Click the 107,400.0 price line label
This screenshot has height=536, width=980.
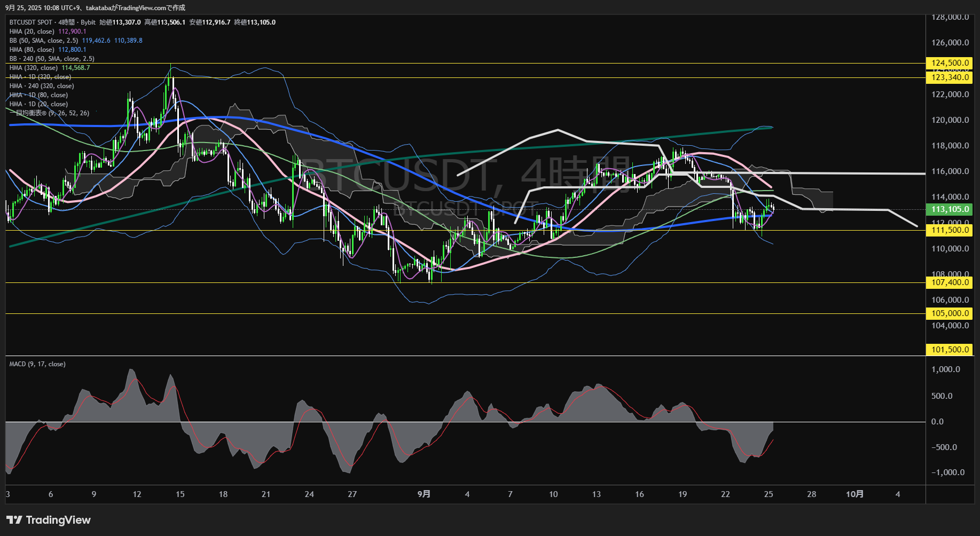tap(950, 282)
